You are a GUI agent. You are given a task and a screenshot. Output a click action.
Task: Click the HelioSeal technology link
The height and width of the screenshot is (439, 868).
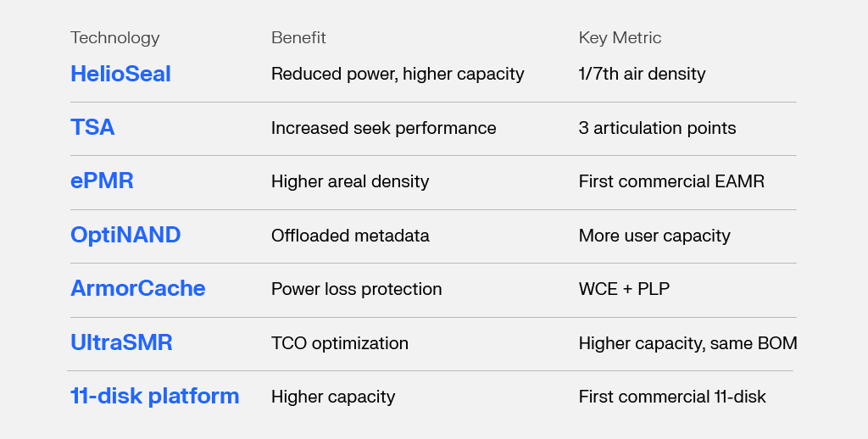pyautogui.click(x=120, y=74)
